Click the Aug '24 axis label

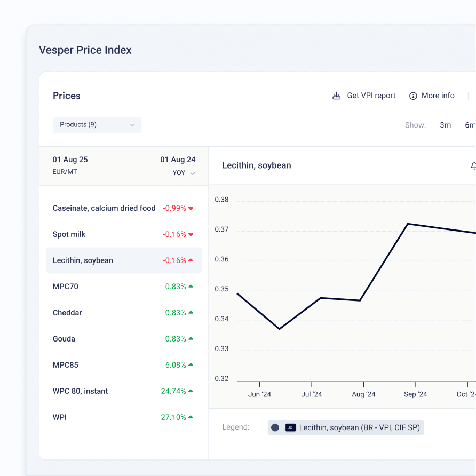pyautogui.click(x=363, y=394)
